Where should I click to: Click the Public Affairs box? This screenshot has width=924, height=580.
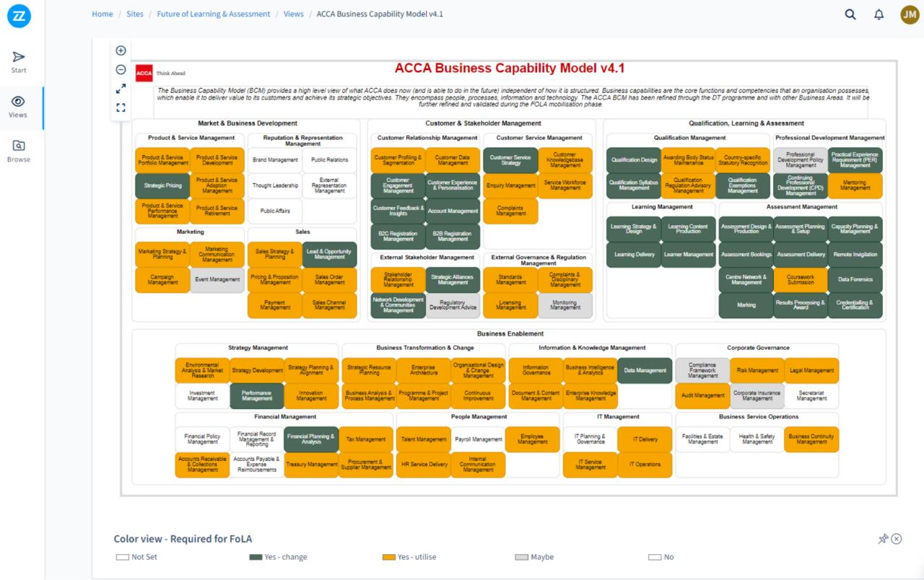[x=275, y=211]
